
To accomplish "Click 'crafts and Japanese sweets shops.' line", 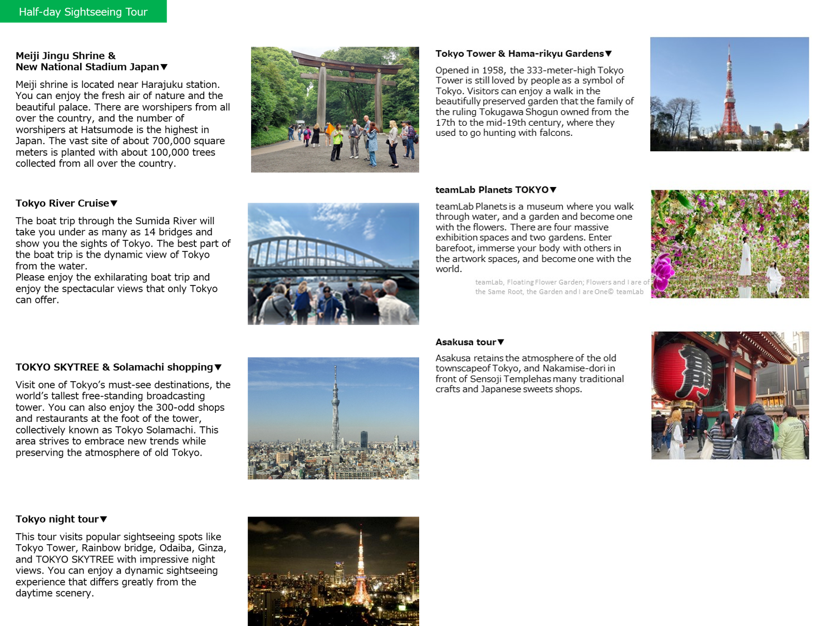I will [509, 389].
